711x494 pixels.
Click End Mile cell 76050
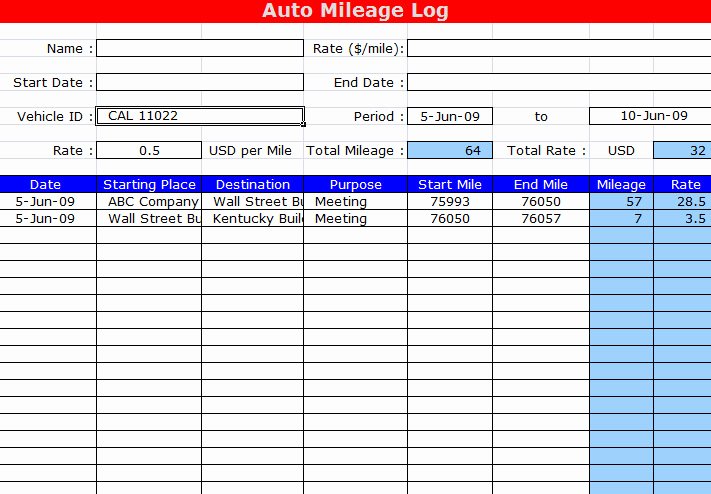click(x=541, y=201)
